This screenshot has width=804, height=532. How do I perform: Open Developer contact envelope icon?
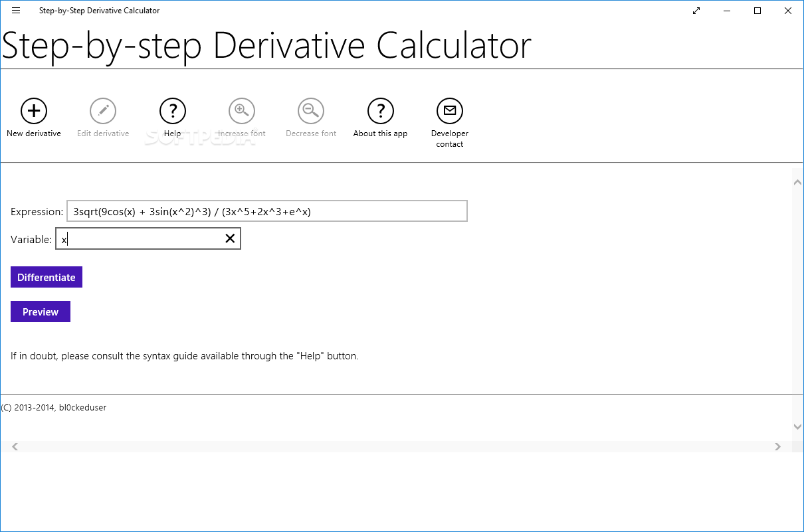(450, 111)
